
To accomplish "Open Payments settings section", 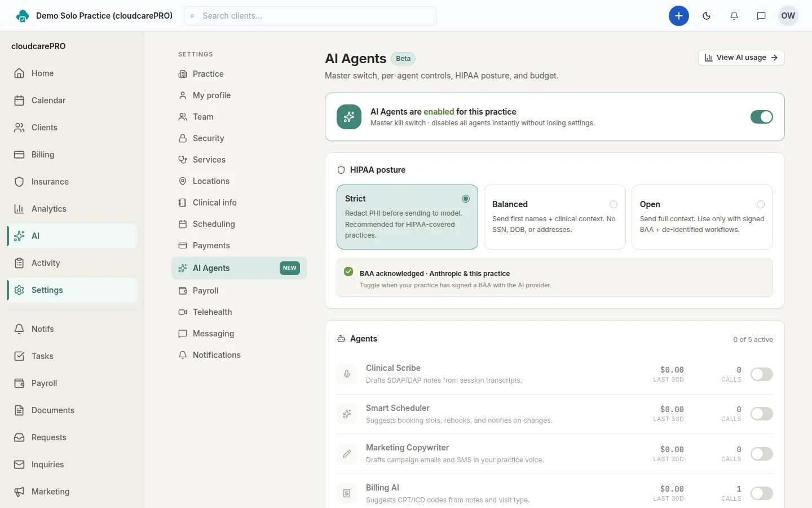I will pos(239,246).
